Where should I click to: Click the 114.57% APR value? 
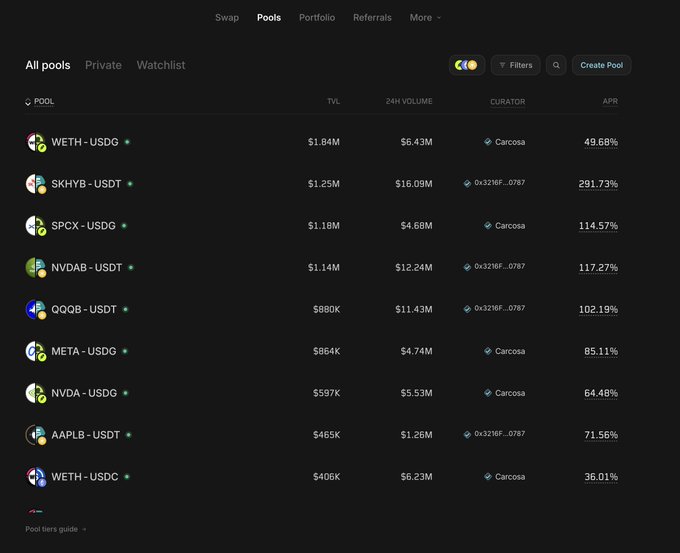(x=598, y=226)
